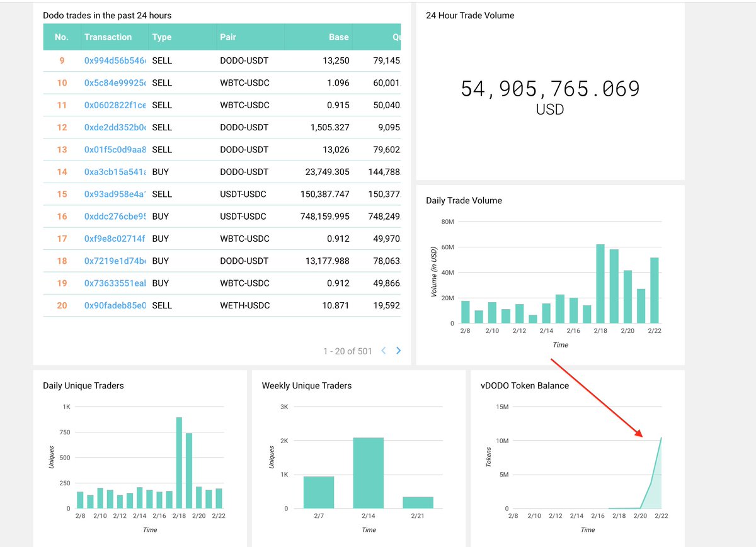Open transaction 0x994d56b546 link

coord(115,60)
